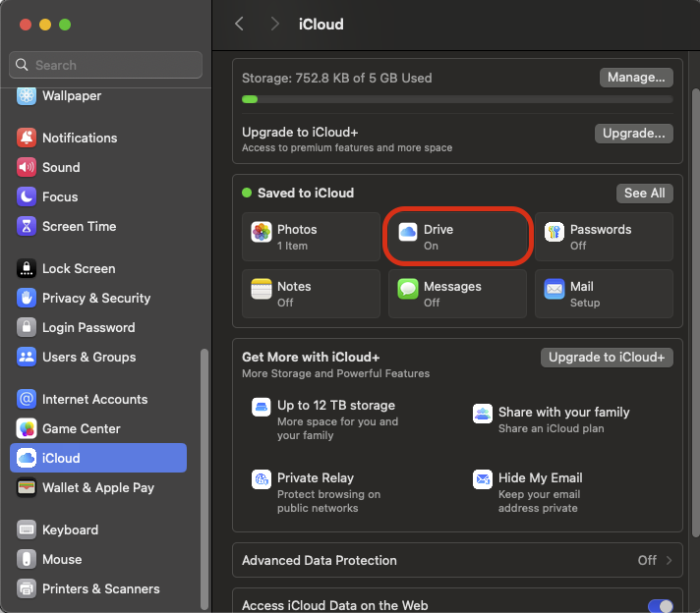This screenshot has height=613, width=700.
Task: Click the Internet Accounts @ icon
Action: [x=27, y=399]
